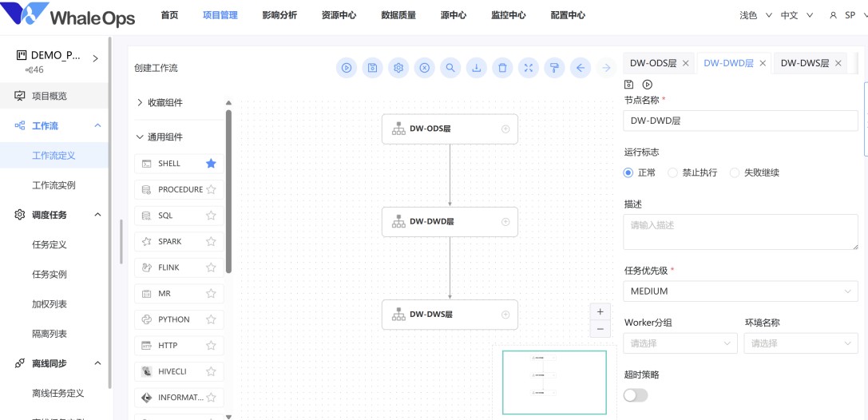Click plus icon on DW-ODS层 node
The width and height of the screenshot is (868, 420).
point(505,129)
